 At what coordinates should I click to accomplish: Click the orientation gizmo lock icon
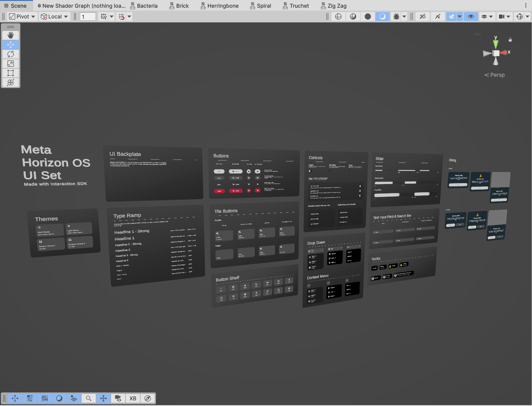[510, 39]
